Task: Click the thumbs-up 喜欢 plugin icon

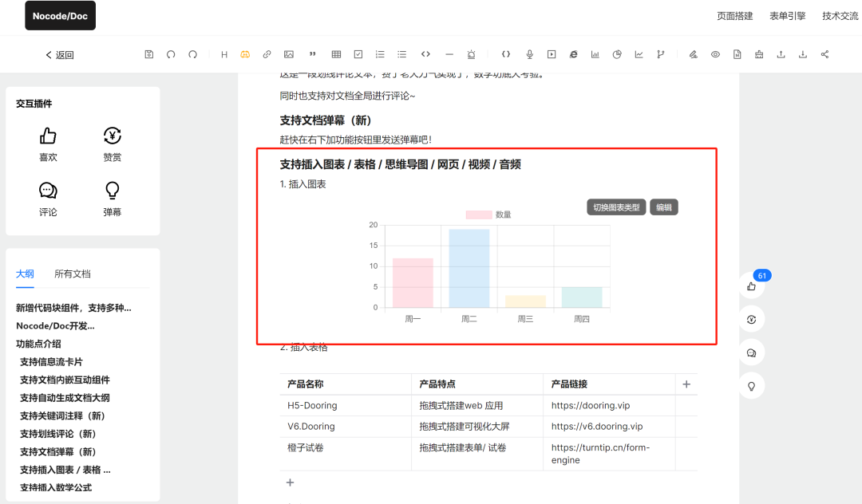Action: coord(48,136)
